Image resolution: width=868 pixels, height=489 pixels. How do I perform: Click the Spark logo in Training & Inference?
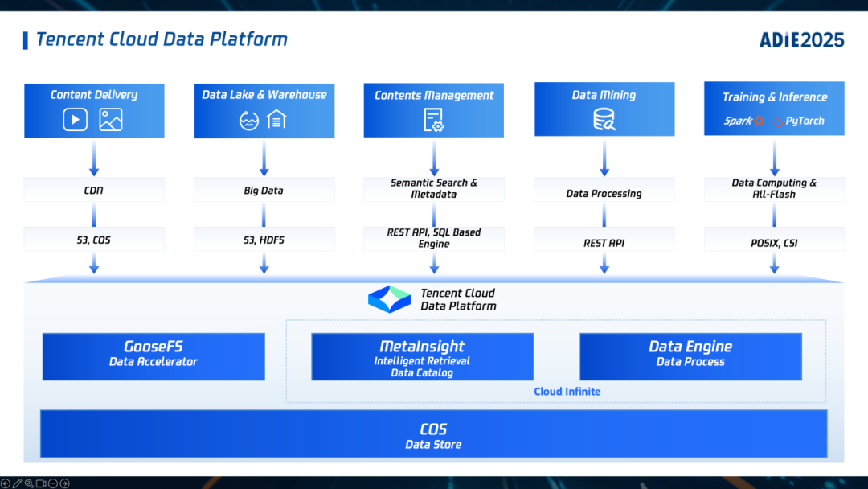(x=744, y=121)
